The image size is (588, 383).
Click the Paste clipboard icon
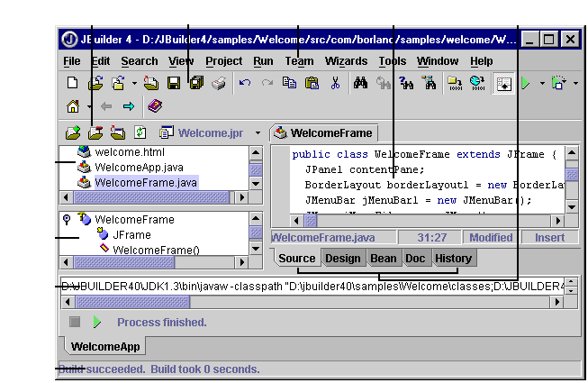[x=312, y=83]
